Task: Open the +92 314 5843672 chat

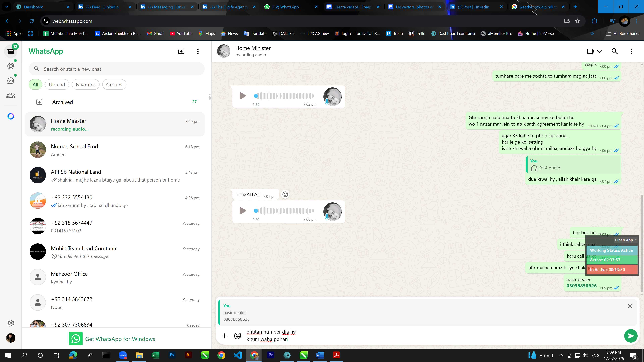Action: tap(115, 303)
